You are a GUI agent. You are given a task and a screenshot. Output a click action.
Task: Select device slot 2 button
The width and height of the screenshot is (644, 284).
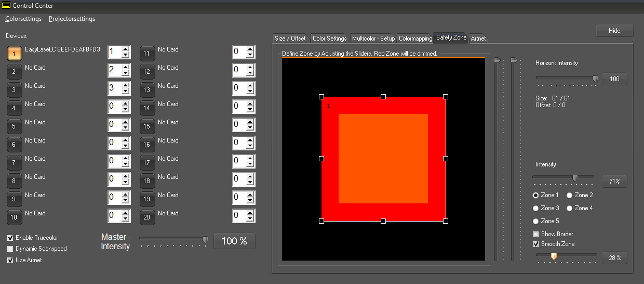[15, 71]
